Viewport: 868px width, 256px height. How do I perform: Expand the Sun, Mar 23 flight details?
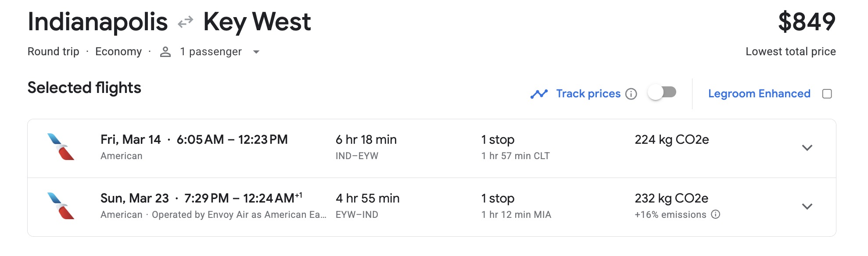click(807, 206)
